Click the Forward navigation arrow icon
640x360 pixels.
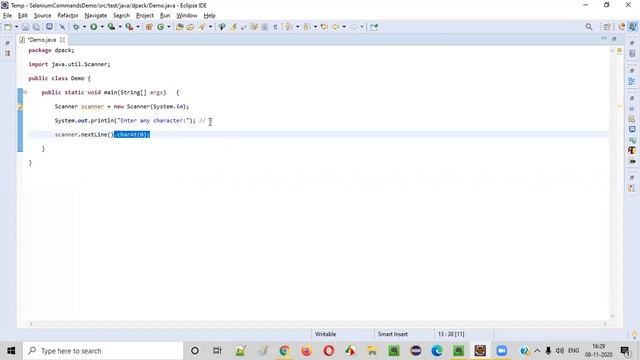(x=353, y=27)
